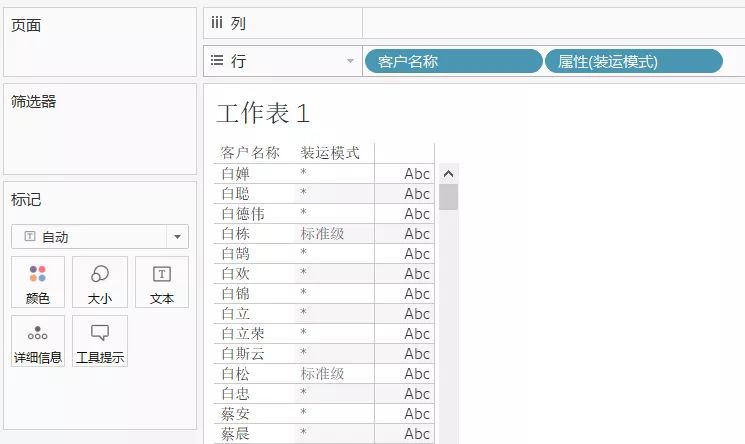Click the columns shelf icon next to 列
Screen dimensions: 745x444
(x=217, y=22)
